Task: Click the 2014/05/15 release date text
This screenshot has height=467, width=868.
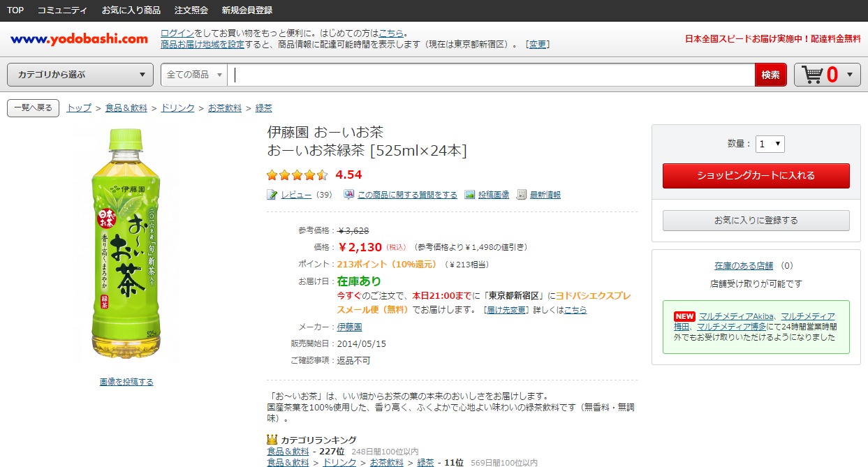Action: point(362,343)
